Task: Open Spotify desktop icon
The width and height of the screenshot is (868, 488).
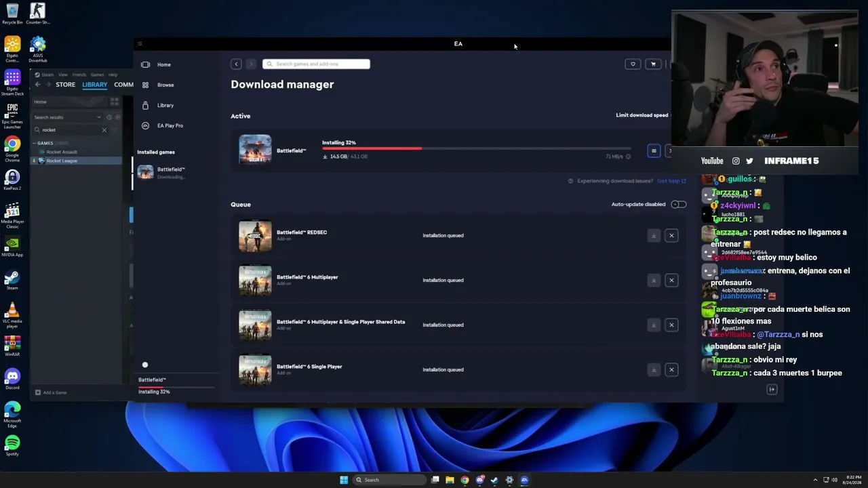Action: click(12, 446)
